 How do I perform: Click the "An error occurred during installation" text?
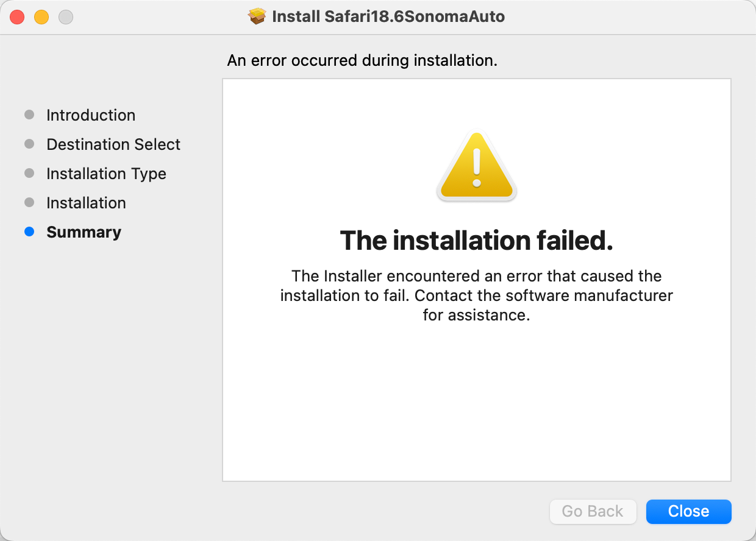tap(362, 61)
